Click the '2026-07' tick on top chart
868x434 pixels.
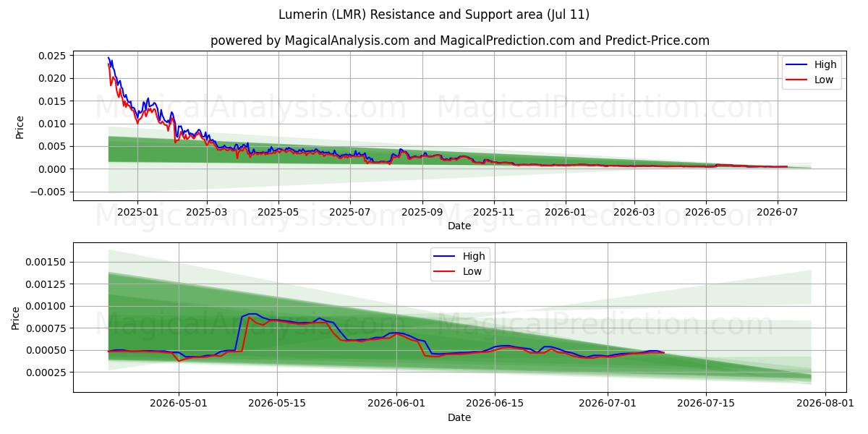coord(778,212)
